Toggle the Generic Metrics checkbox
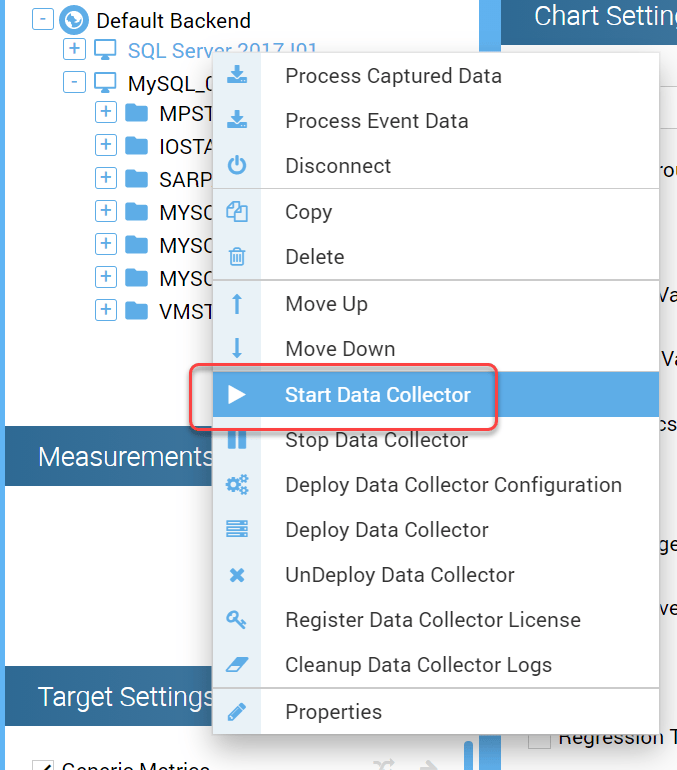The height and width of the screenshot is (770, 677). tap(42, 767)
